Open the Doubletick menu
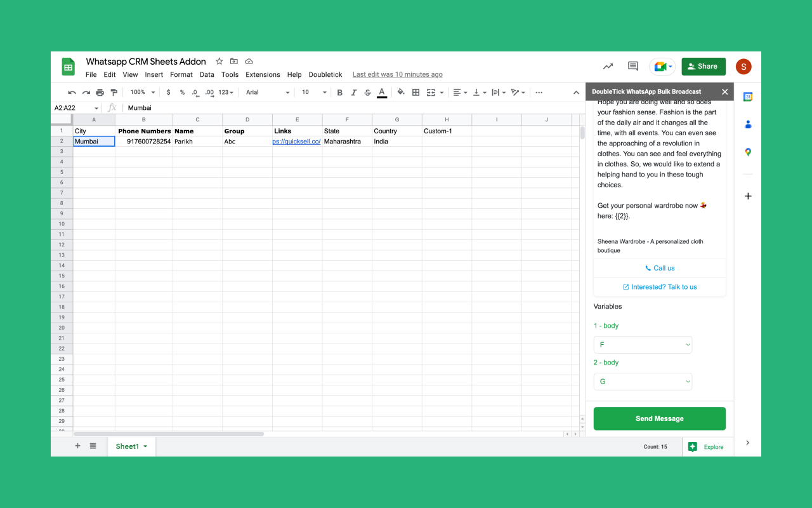Viewport: 812px width, 508px height. [x=325, y=75]
